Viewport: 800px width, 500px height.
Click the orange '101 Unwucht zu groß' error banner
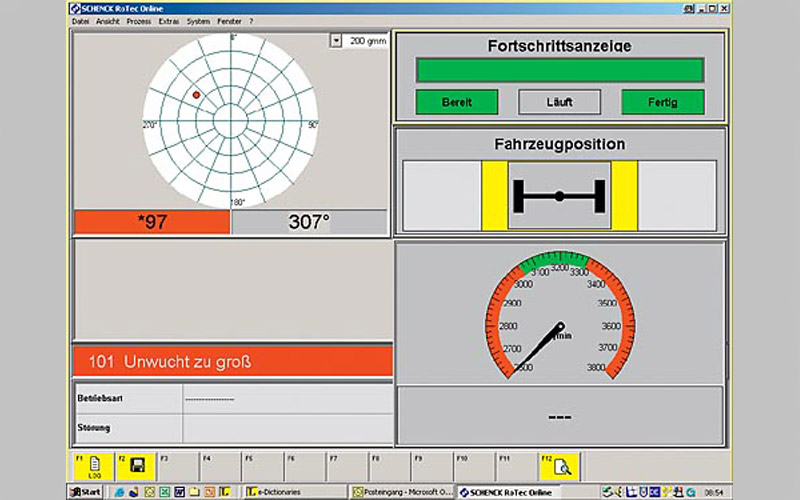pos(232,362)
